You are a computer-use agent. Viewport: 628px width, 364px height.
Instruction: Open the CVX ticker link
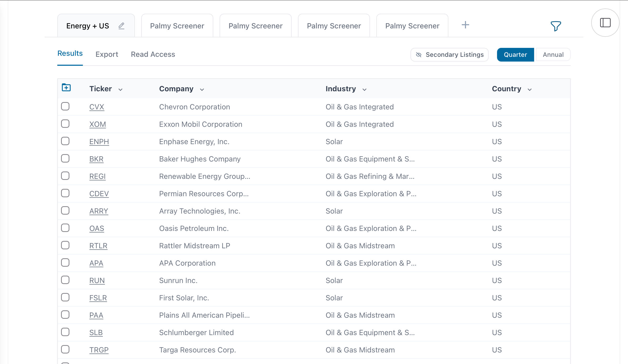coord(97,107)
